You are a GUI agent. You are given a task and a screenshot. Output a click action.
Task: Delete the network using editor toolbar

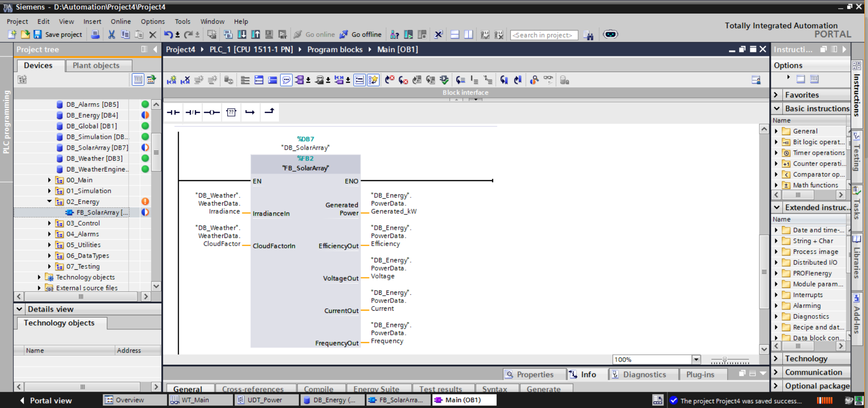pos(185,80)
